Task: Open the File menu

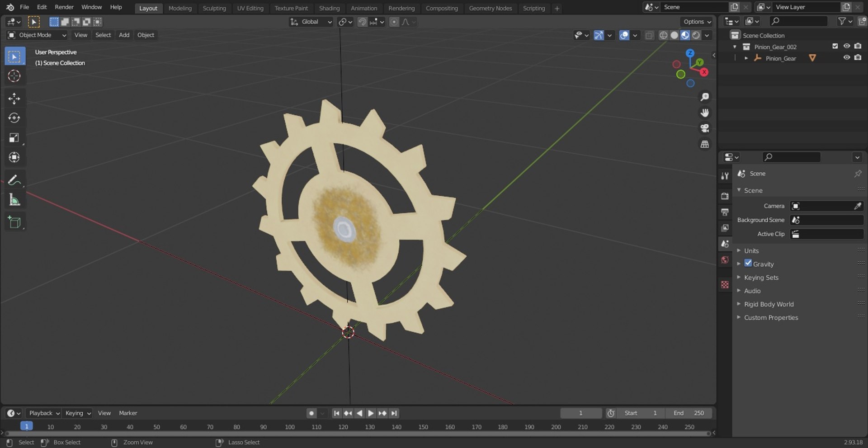Action: tap(24, 7)
